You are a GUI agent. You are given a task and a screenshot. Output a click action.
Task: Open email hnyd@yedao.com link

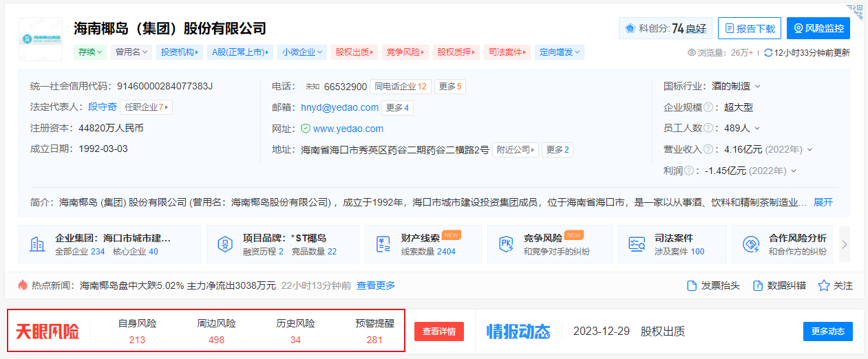[x=340, y=107]
